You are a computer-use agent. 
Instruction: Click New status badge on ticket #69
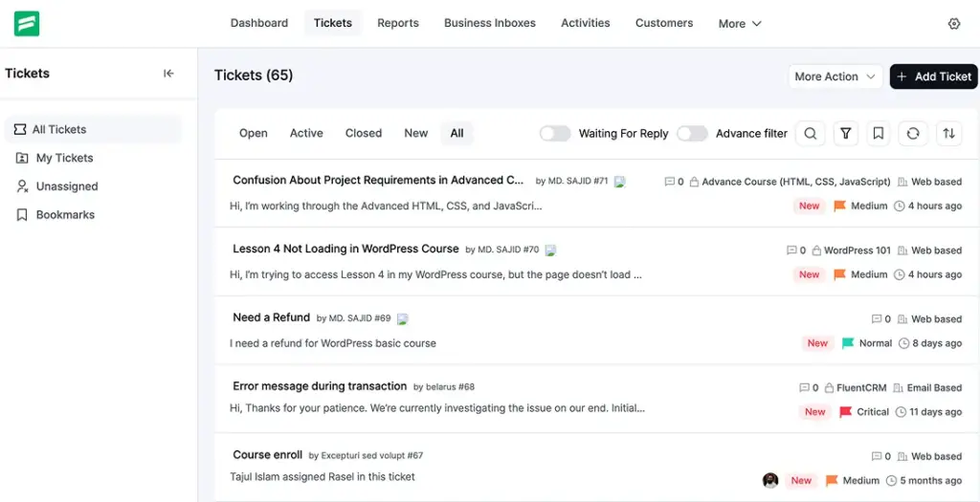pyautogui.click(x=817, y=343)
